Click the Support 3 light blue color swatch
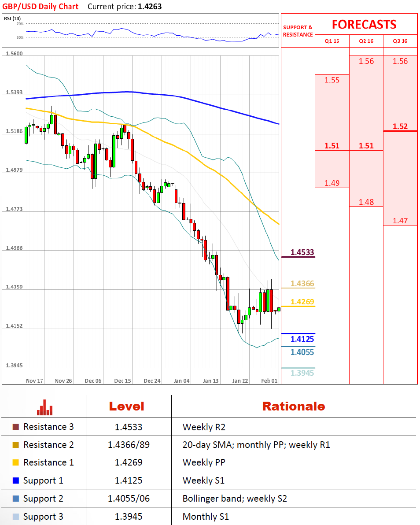 click(x=16, y=517)
